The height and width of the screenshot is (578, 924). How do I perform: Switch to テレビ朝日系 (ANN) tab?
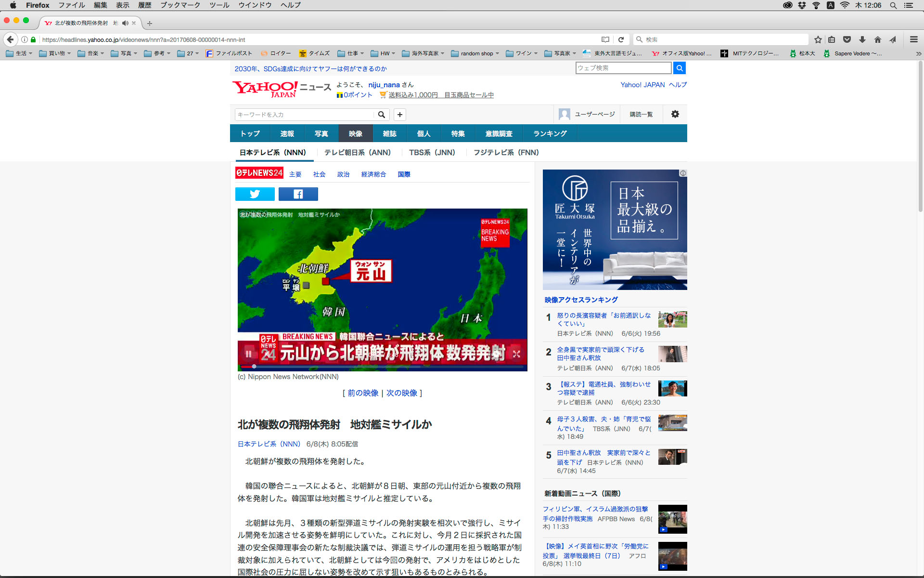(x=357, y=152)
